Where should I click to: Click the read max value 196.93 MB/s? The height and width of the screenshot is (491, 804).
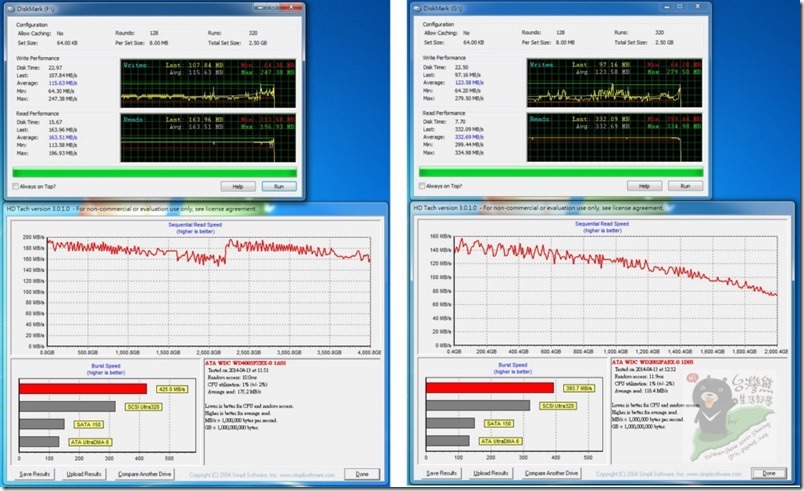pos(63,153)
